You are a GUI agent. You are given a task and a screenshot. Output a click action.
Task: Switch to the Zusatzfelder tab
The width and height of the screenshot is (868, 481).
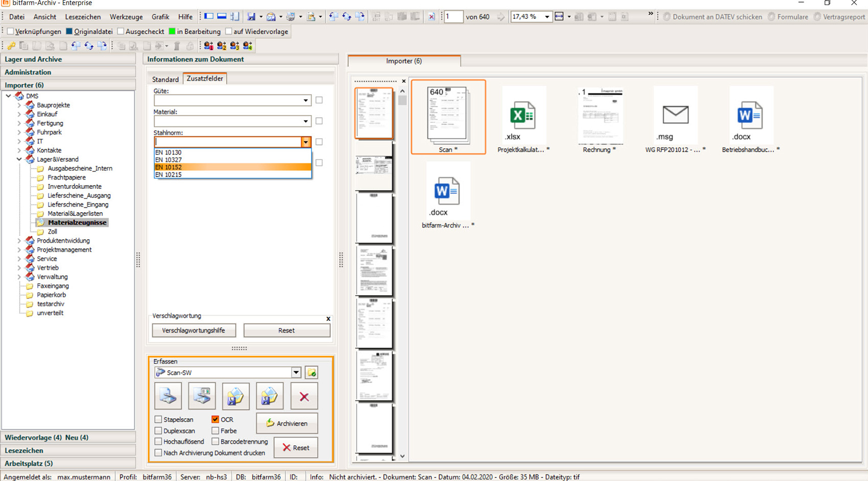[x=205, y=79]
